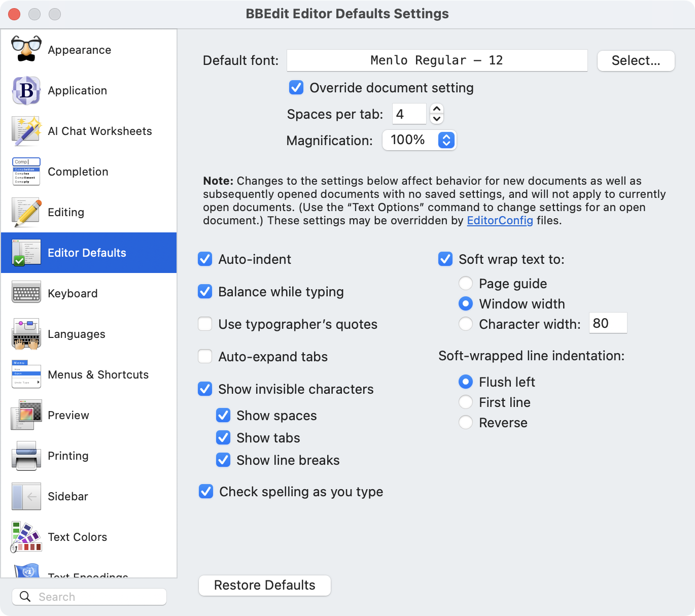This screenshot has width=695, height=616.
Task: Open the Text Colors swatch-fan icon
Action: point(26,537)
